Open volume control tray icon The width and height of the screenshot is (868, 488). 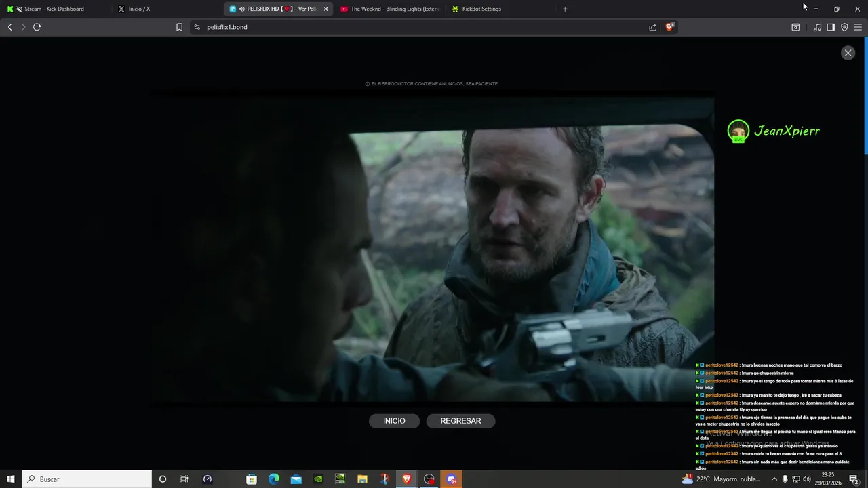[x=807, y=479]
